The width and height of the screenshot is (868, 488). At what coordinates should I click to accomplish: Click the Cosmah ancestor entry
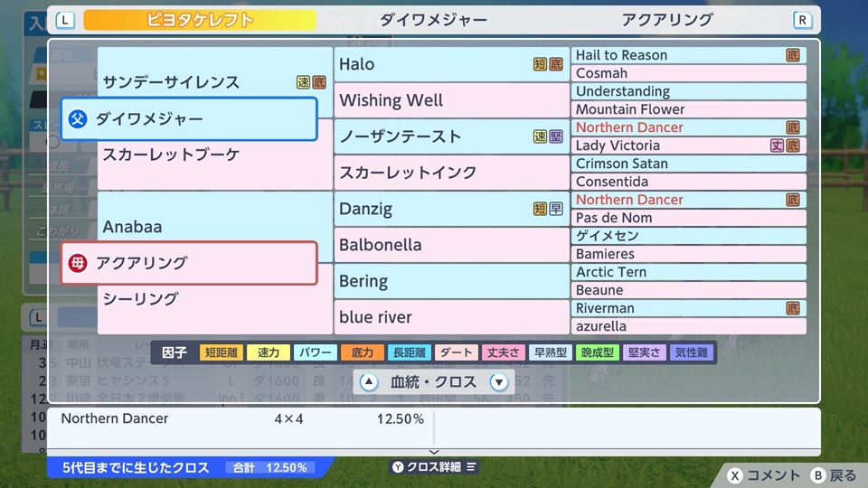click(689, 73)
